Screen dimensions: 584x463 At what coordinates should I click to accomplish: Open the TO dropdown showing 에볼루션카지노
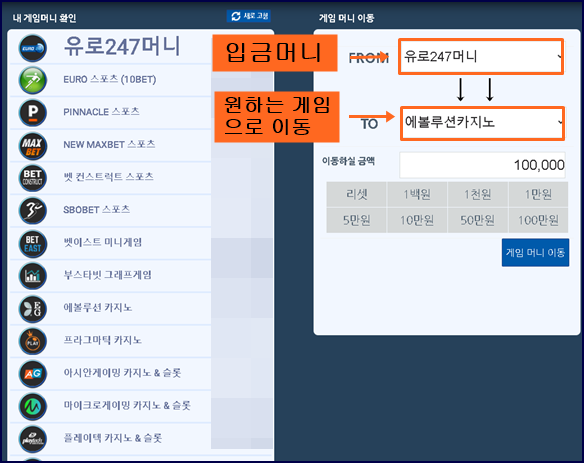tap(482, 123)
